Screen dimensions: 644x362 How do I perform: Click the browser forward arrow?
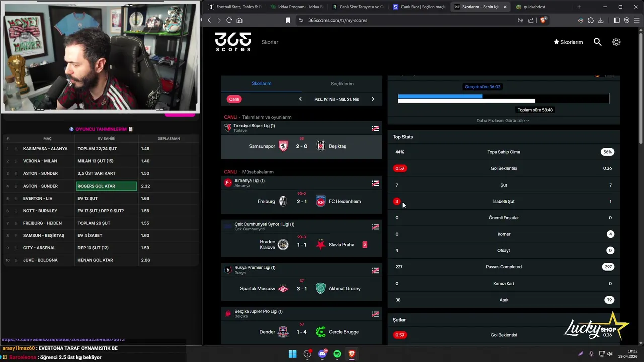(x=219, y=20)
